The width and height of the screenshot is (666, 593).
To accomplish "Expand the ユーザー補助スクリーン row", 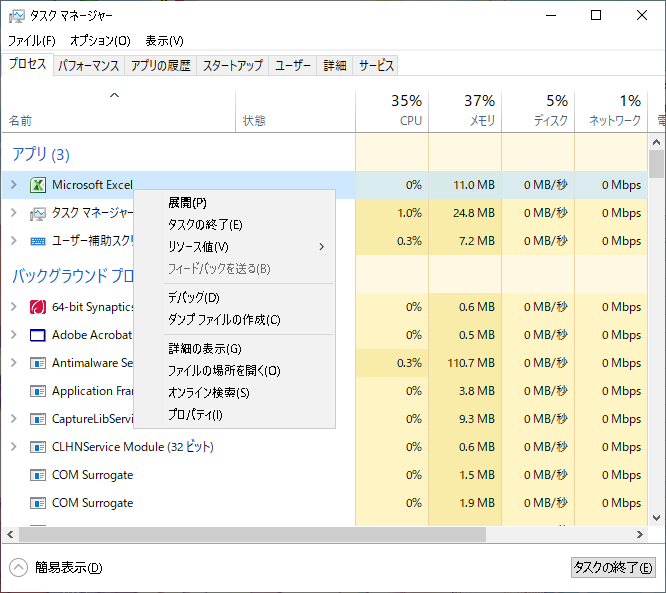I will 14,241.
